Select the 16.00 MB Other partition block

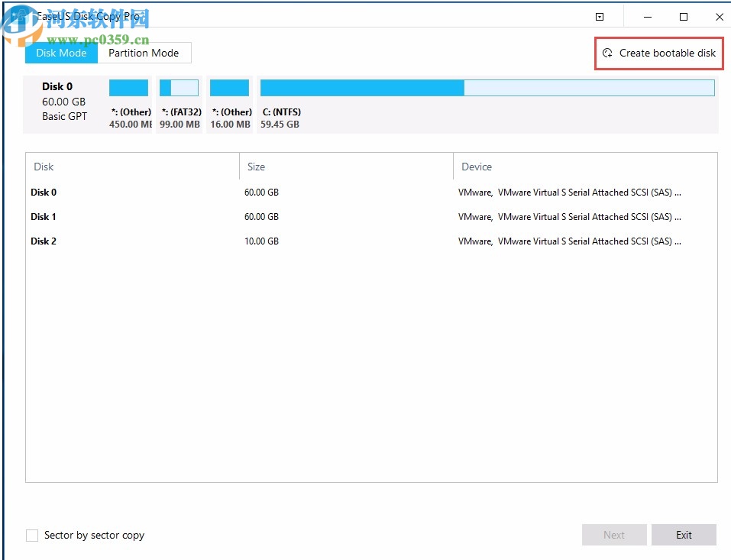pos(230,87)
